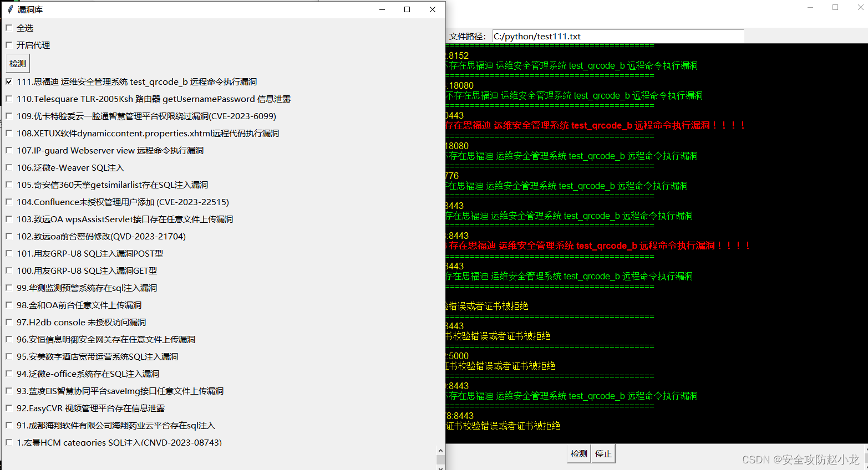Image resolution: width=868 pixels, height=470 pixels.
Task: Click the 文件路径 label
Action: click(x=467, y=36)
